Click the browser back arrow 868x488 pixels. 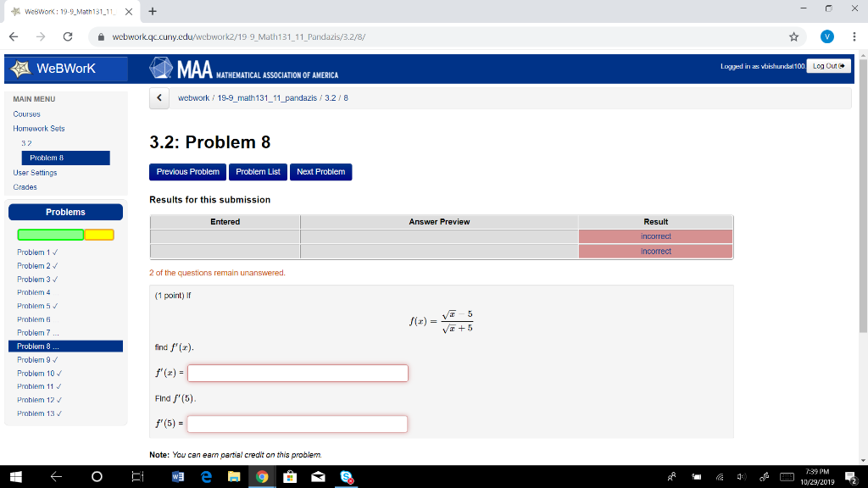13,37
